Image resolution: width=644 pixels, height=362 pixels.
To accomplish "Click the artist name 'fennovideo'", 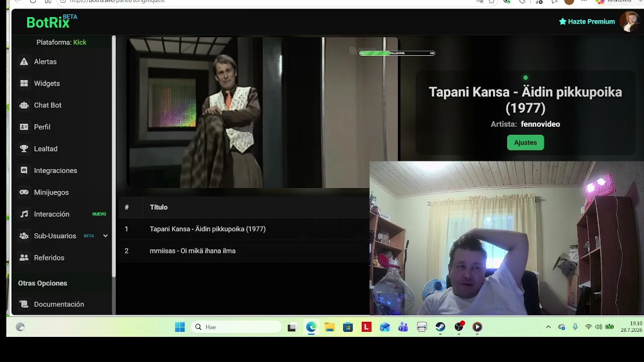I will (x=540, y=124).
